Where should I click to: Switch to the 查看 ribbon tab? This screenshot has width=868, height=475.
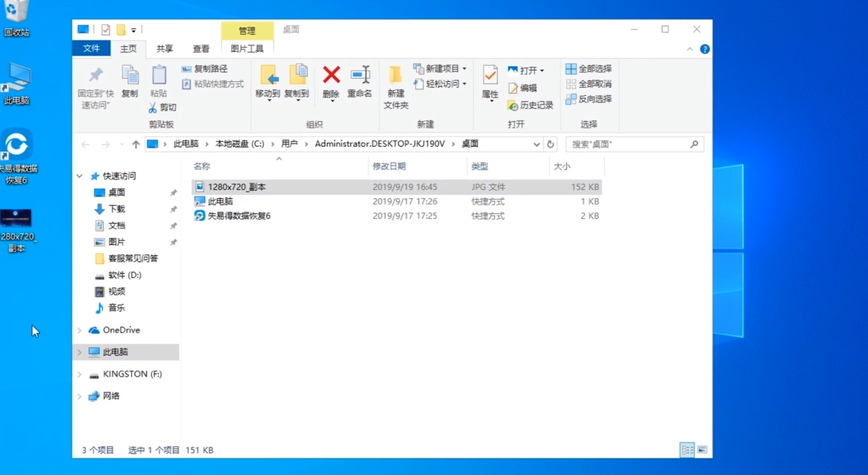pos(201,48)
